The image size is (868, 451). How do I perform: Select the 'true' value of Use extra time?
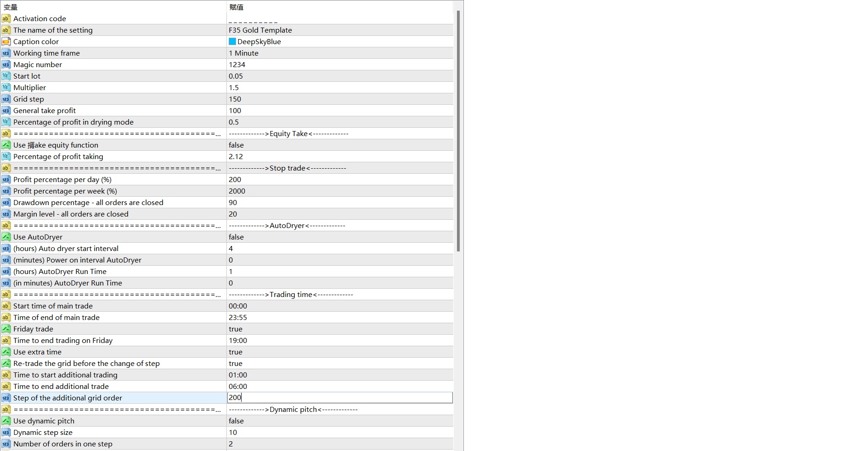click(x=236, y=352)
